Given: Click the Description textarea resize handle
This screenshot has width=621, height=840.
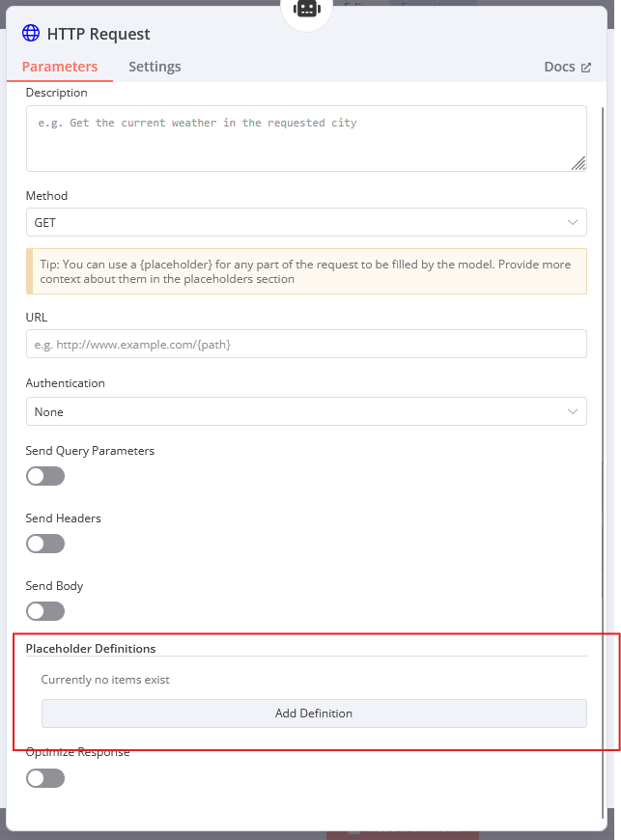Looking at the screenshot, I should 579,163.
